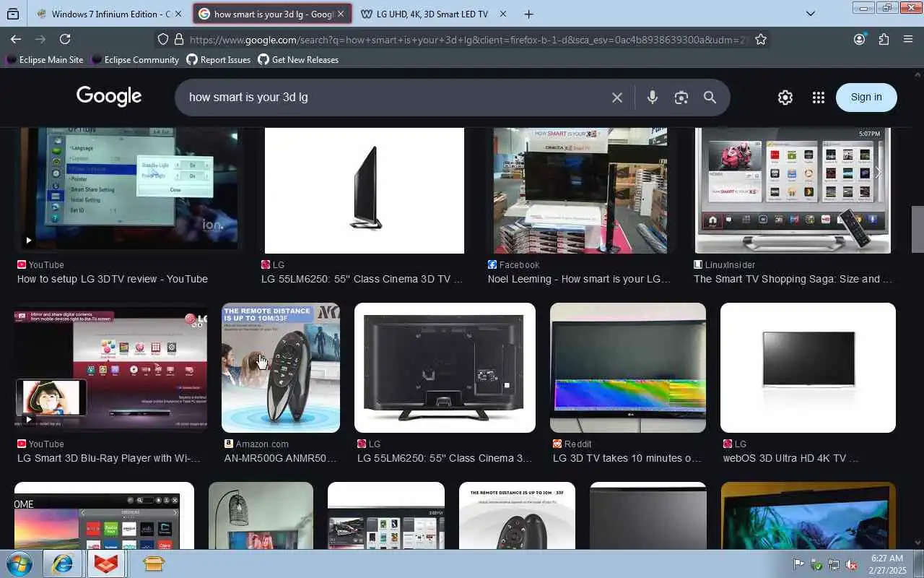
Task: Open the Amazon AN-MR500G remote image
Action: point(281,368)
